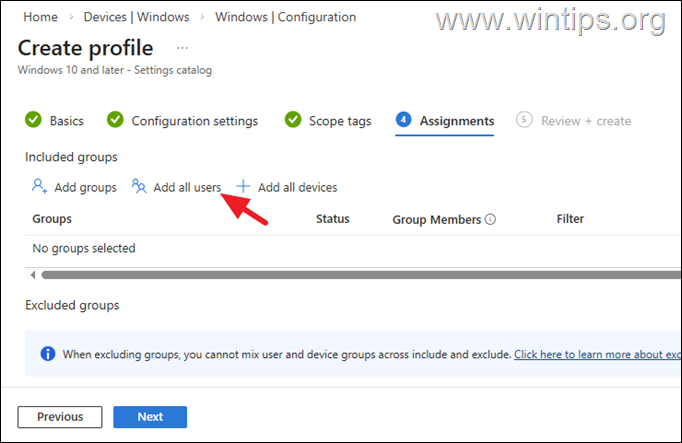Click the green check beside Configuration settings
This screenshot has width=682, height=443.
[x=115, y=120]
